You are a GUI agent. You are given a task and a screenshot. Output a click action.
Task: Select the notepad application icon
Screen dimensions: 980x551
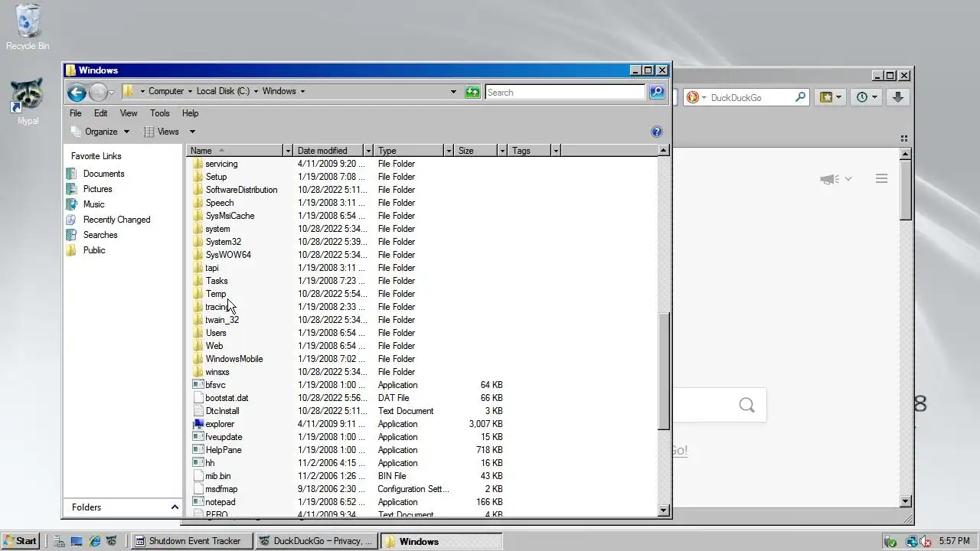(x=198, y=502)
